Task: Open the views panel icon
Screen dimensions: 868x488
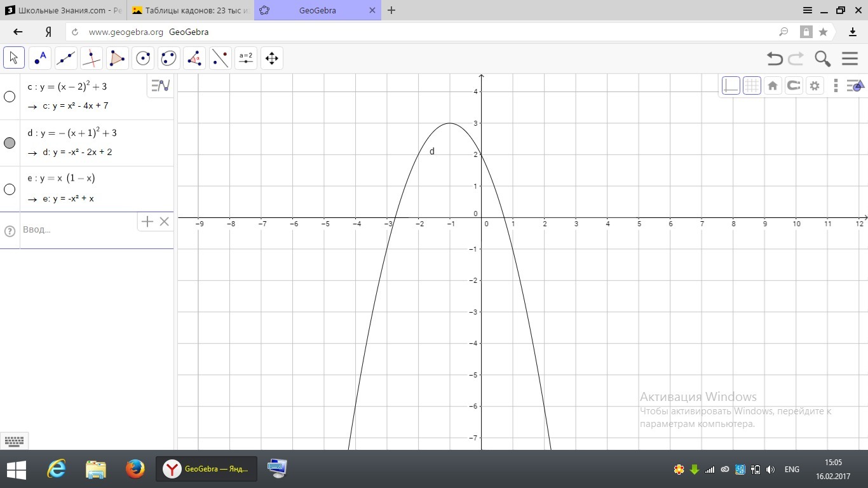Action: click(x=855, y=85)
